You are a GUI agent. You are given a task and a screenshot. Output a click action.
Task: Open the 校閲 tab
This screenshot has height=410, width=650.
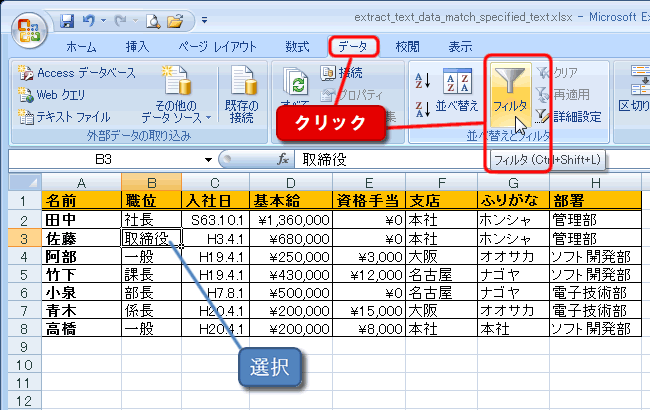407,47
